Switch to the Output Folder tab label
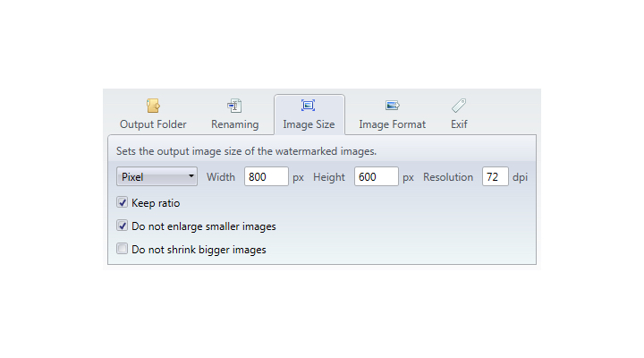The image size is (644, 358). click(153, 124)
